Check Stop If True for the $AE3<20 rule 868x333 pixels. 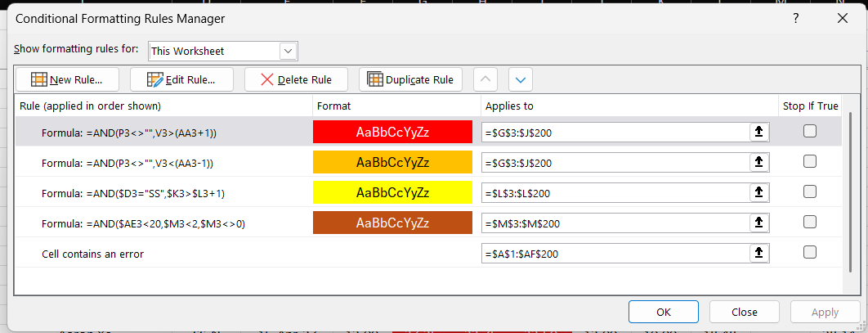pos(810,222)
